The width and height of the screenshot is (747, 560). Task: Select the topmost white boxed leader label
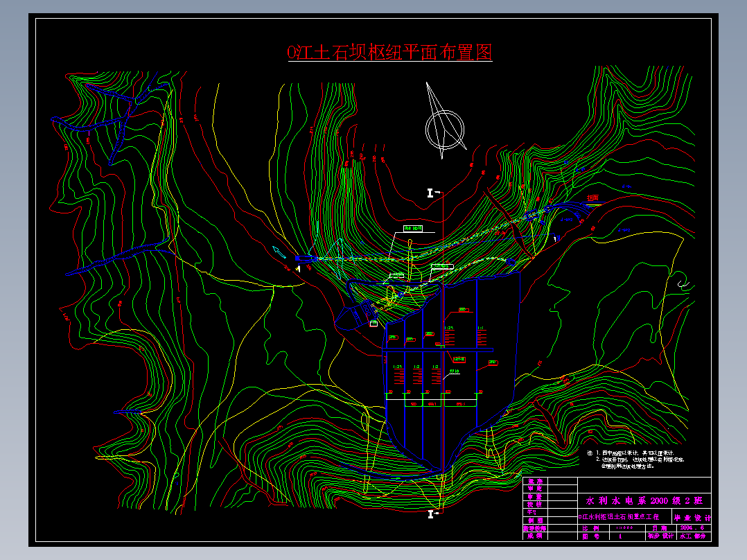[x=413, y=229]
